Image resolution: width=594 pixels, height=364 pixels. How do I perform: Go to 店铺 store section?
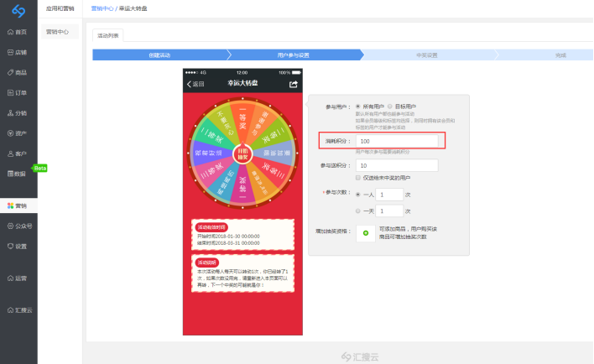[18, 52]
